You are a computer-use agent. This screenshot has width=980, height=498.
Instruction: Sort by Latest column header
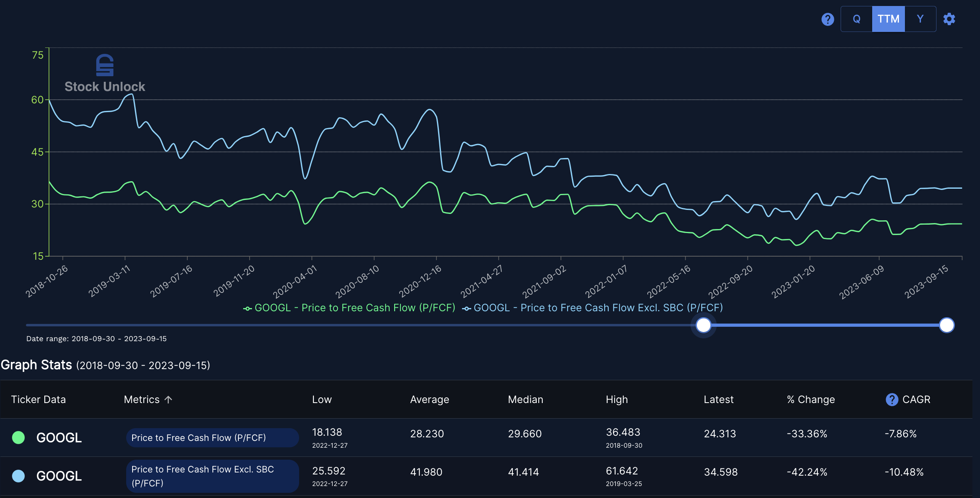tap(719, 399)
